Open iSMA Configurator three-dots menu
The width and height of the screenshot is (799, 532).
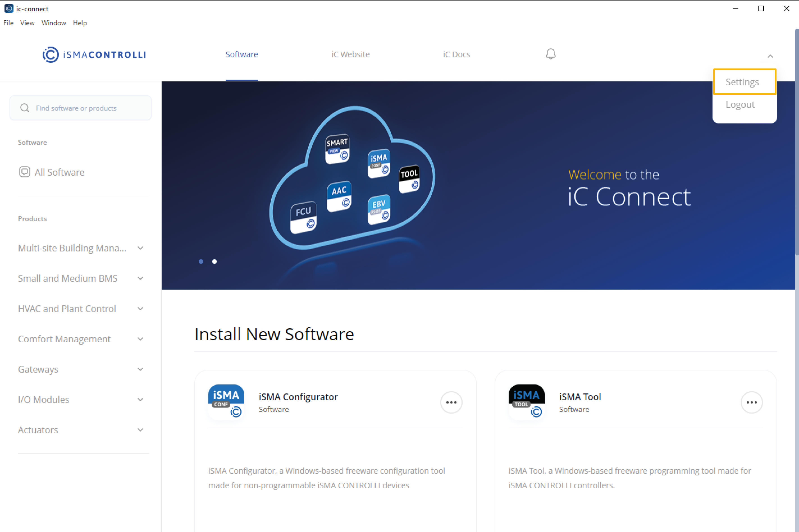(451, 402)
